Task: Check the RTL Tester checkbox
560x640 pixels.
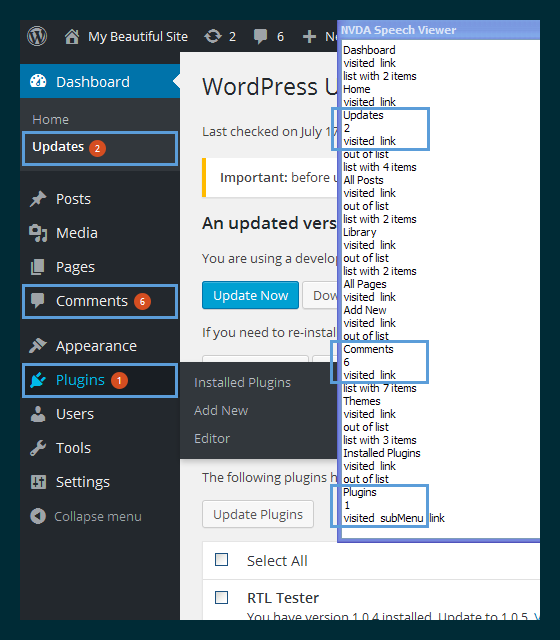Action: (222, 598)
